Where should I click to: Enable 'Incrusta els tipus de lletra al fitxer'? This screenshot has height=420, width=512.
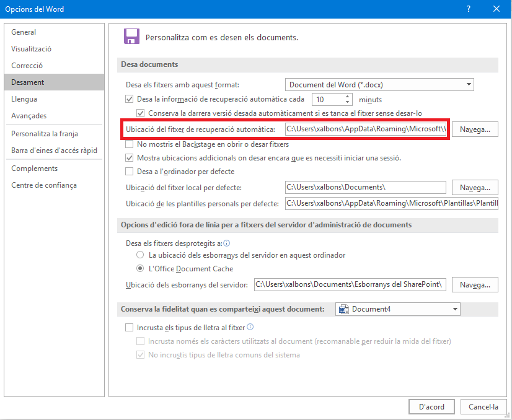[x=130, y=328]
